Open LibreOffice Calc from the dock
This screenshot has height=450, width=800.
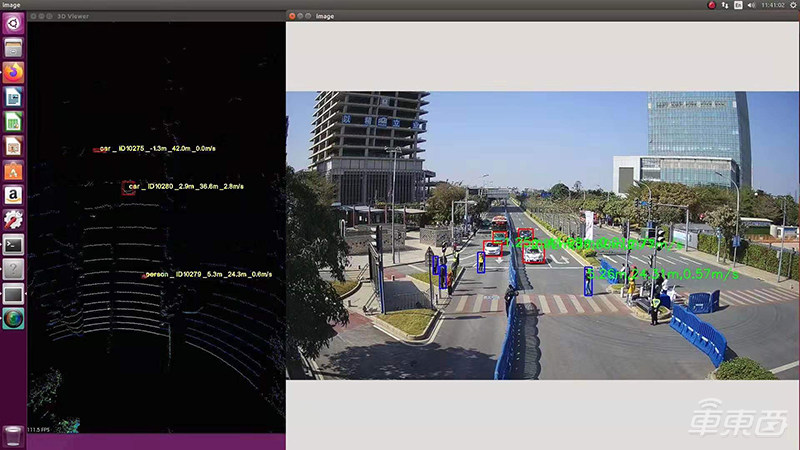click(x=13, y=121)
